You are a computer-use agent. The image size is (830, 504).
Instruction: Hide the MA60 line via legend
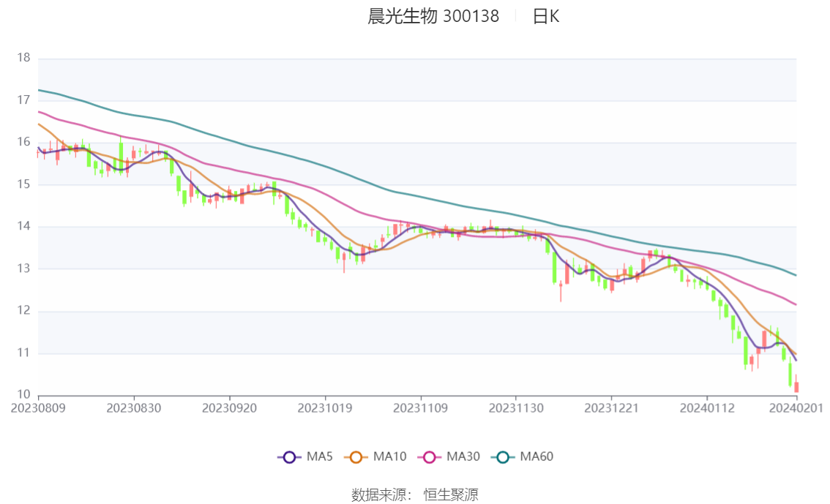[x=503, y=457]
